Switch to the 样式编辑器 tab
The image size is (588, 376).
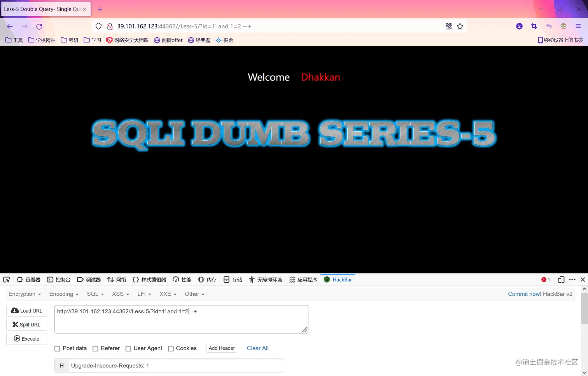149,280
